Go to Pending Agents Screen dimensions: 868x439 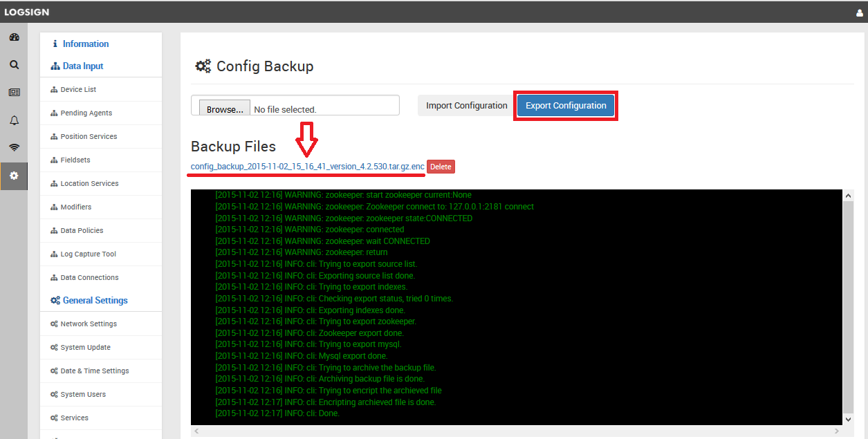[86, 113]
